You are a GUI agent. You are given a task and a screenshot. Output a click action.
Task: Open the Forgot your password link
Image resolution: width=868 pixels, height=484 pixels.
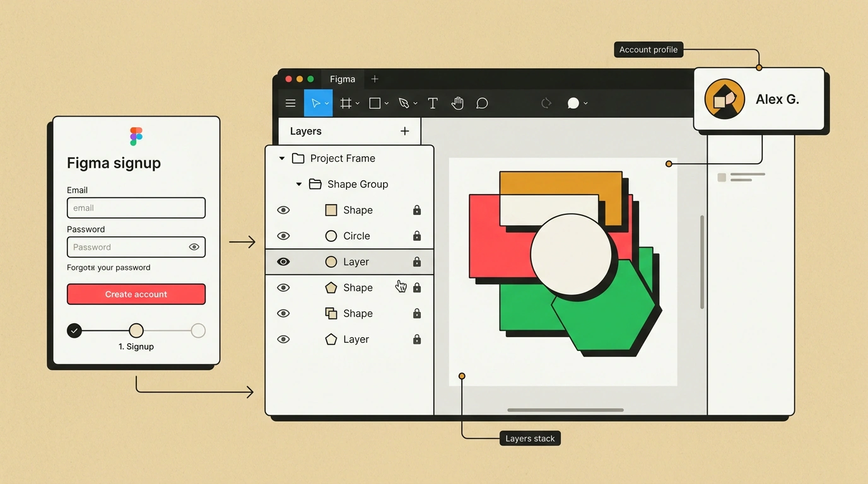point(108,267)
